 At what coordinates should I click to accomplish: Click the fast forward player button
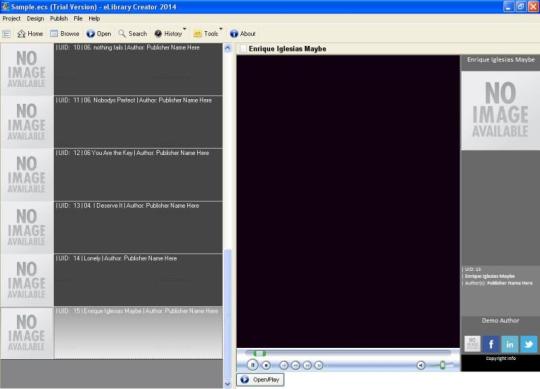(307, 365)
